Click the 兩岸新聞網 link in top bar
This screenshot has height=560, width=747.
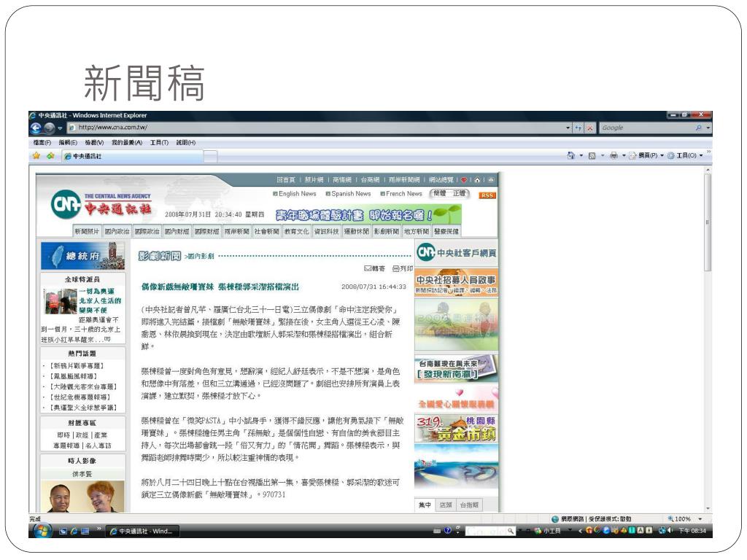pos(404,180)
